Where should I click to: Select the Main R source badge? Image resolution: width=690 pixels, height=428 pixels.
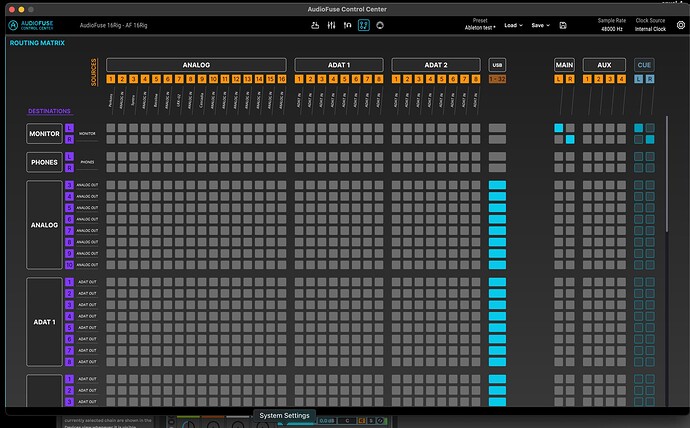pyautogui.click(x=570, y=79)
